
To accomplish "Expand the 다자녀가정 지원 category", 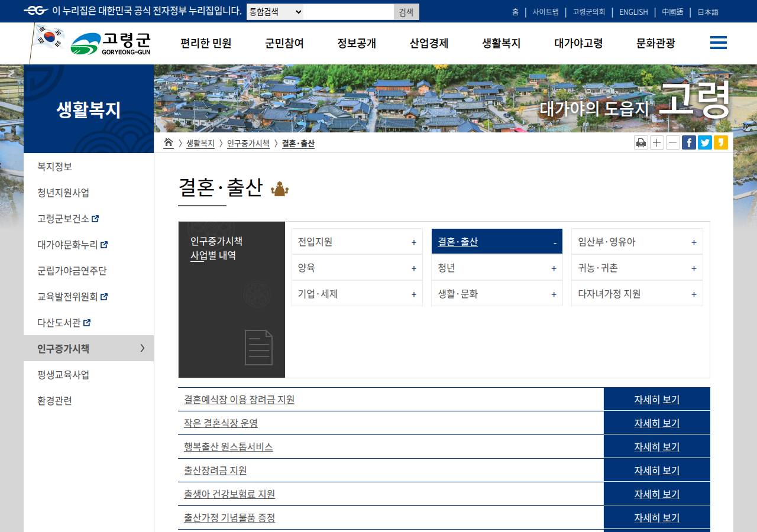I will pyautogui.click(x=637, y=294).
